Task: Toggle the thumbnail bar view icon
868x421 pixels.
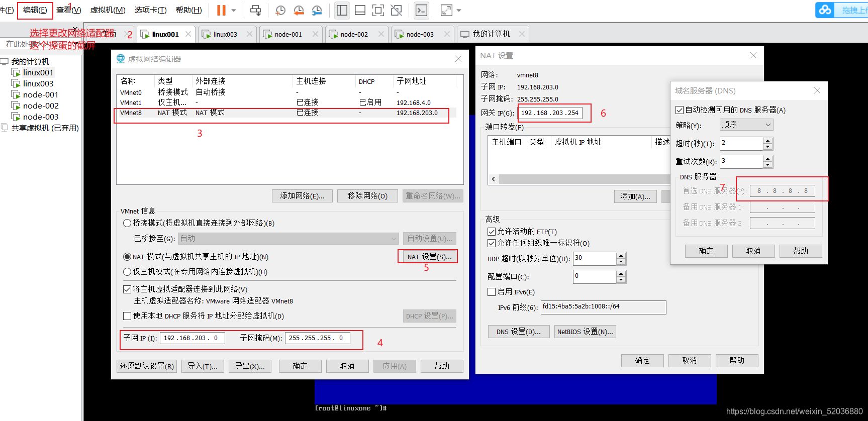Action: tap(360, 10)
